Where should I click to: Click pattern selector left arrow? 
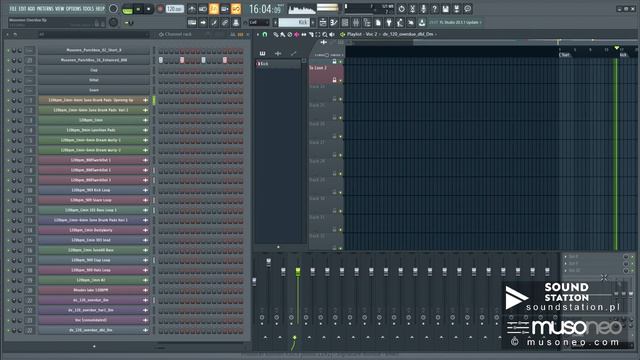[276, 22]
